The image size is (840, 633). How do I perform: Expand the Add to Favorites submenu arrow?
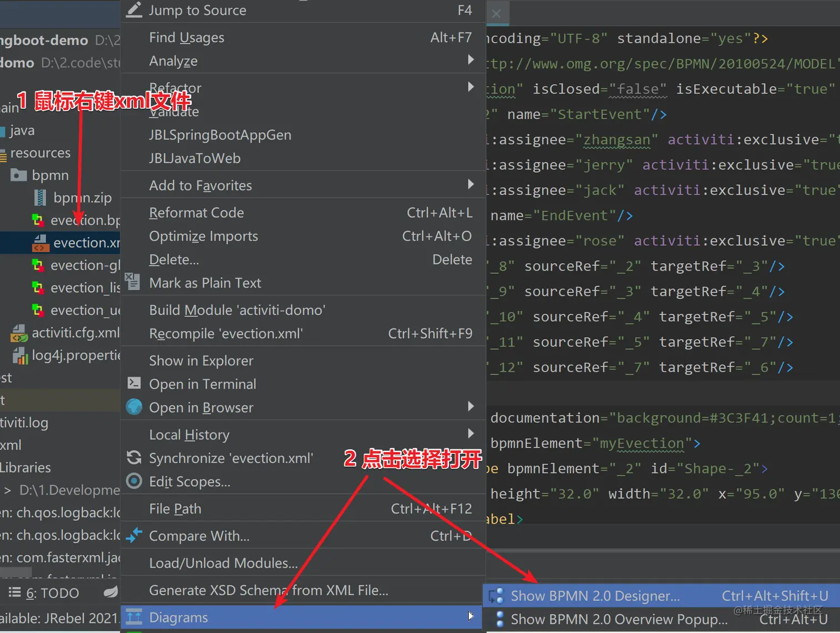tap(471, 184)
